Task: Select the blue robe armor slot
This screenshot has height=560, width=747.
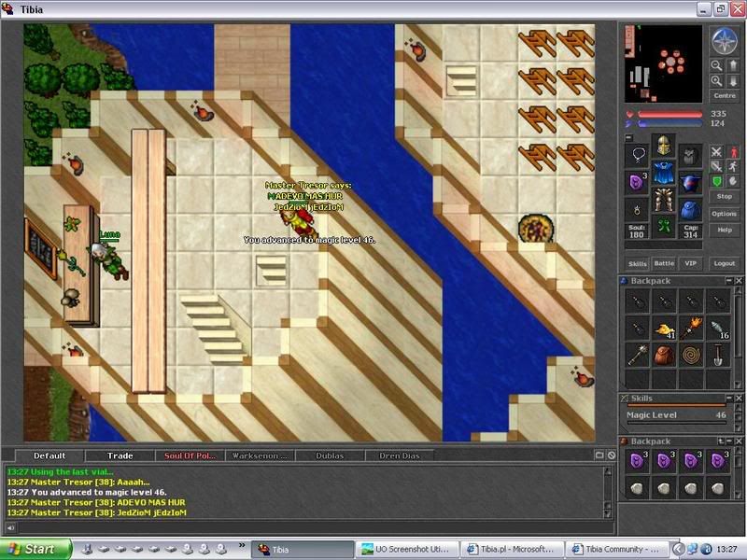Action: (x=664, y=173)
